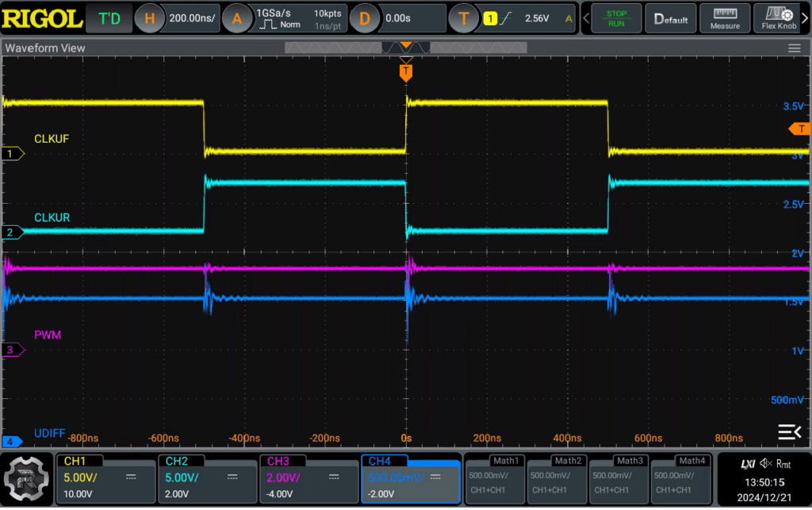Expand the results list icon at lower right
812x510 pixels.
[790, 431]
